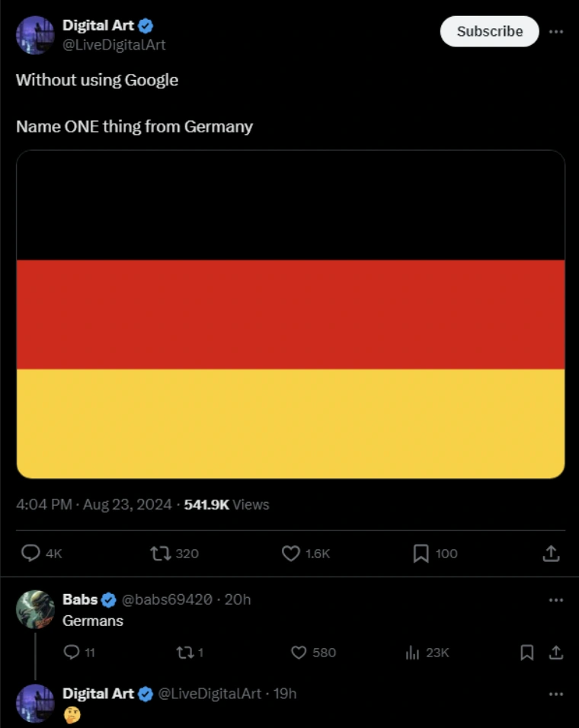Screen dimensions: 579x728
Task: Like the main post with heart icon
Action: (291, 554)
